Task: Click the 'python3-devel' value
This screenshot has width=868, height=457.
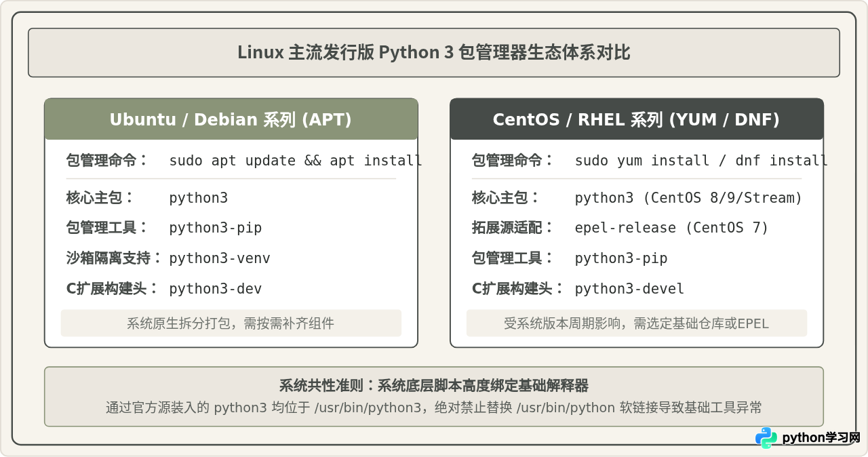Action: click(x=630, y=289)
